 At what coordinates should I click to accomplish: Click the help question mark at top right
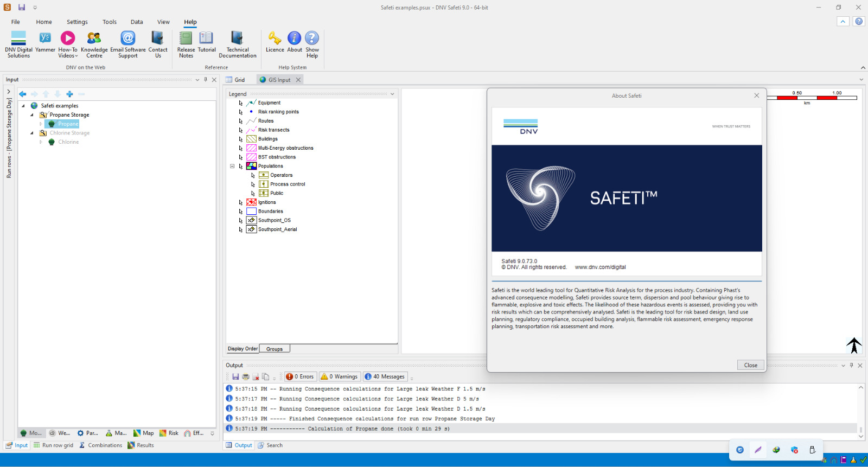pos(859,22)
